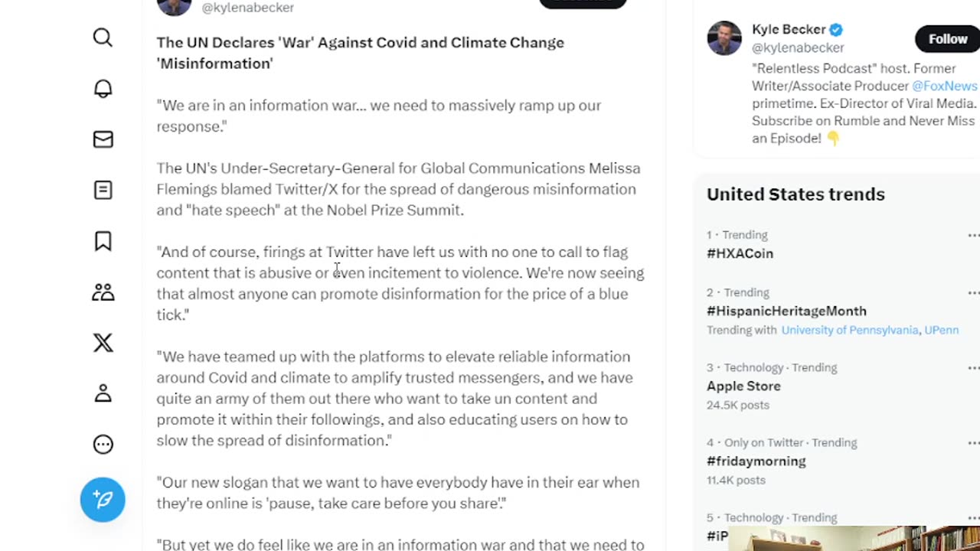Click the blue compose post button
The width and height of the screenshot is (980, 551).
(x=103, y=500)
